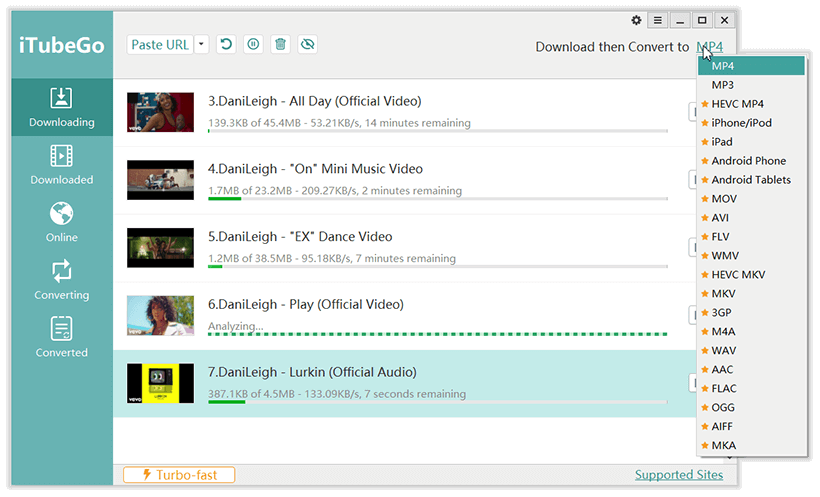Open the Downloading section in sidebar
The width and height of the screenshot is (820, 497).
[61, 107]
